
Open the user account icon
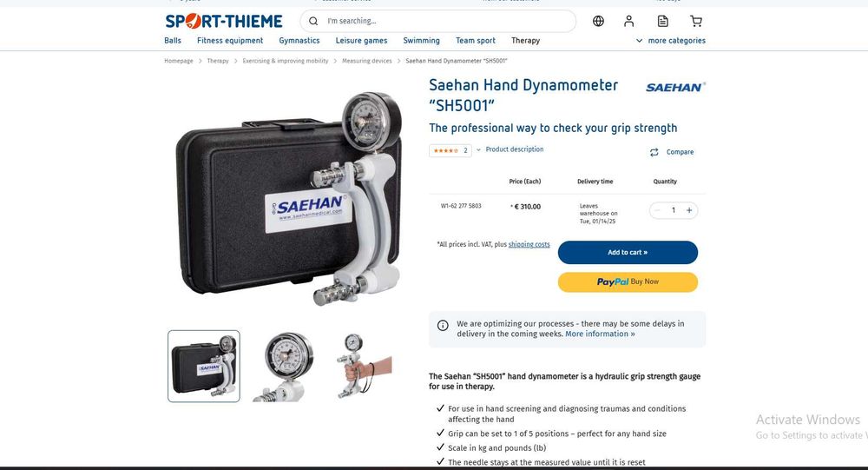click(628, 21)
